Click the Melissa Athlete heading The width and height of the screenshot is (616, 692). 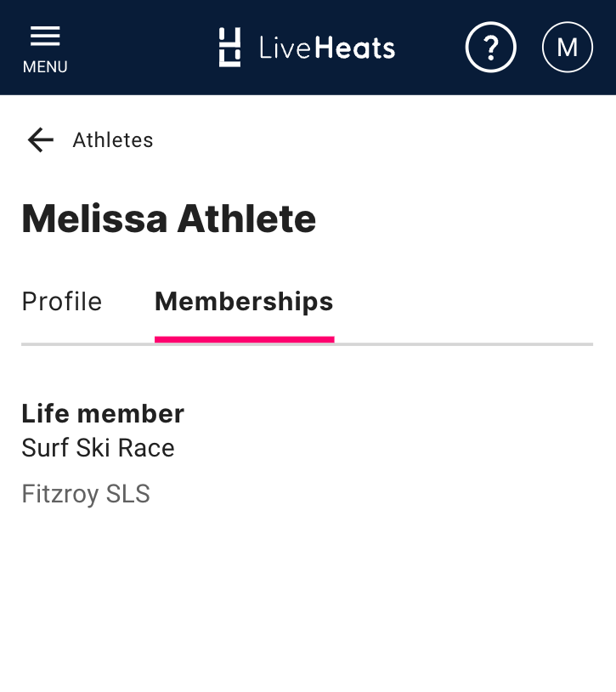click(169, 219)
